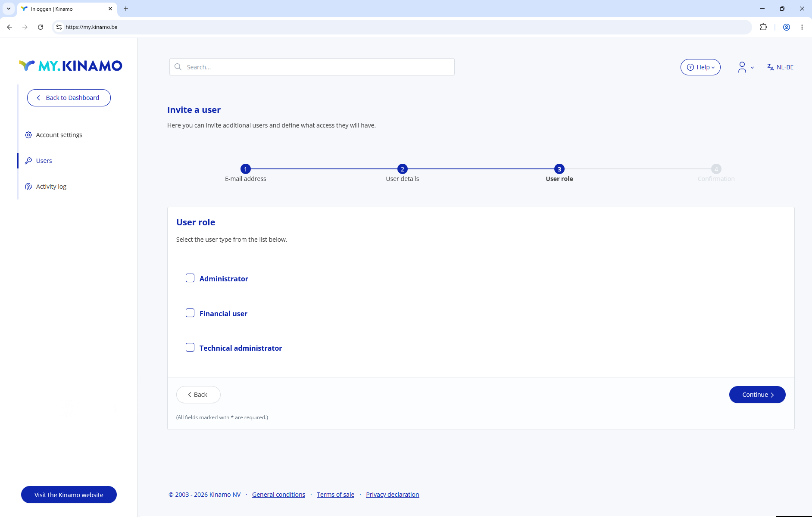Screen dimensions: 812x517
Task: Switch language via NL-BE
Action: (780, 67)
